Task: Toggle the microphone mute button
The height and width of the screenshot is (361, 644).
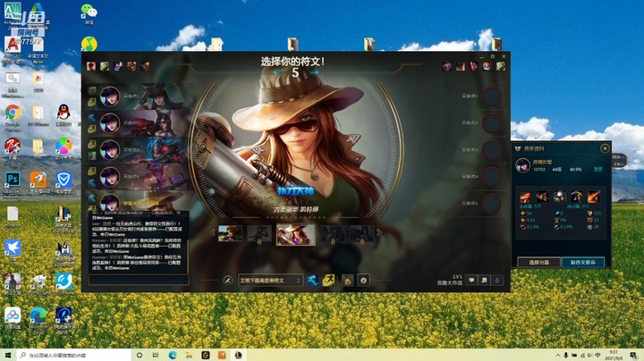Action: click(x=497, y=281)
